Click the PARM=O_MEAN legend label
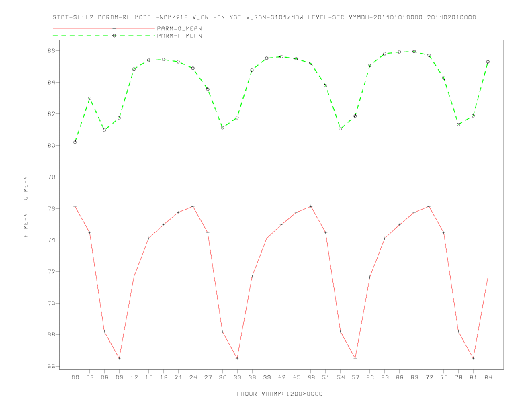532x411 pixels. 179,28
